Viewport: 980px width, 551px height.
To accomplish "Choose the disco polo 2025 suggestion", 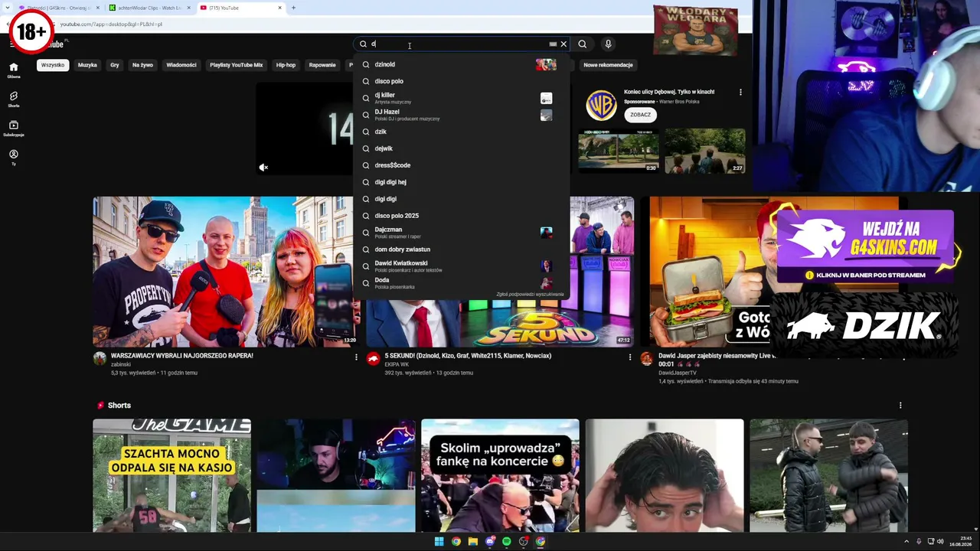I will tap(462, 216).
